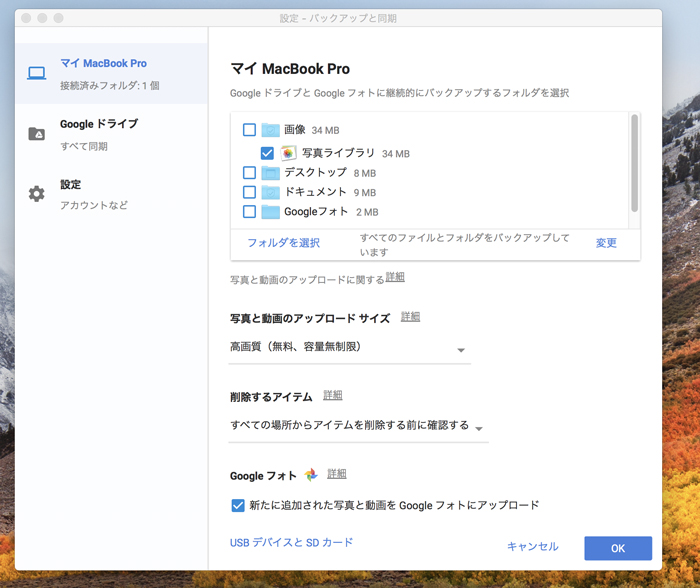Screen dimensions: 700x588
Task: Toggle upload new photos to Google フォト checkbox
Action: 238,505
